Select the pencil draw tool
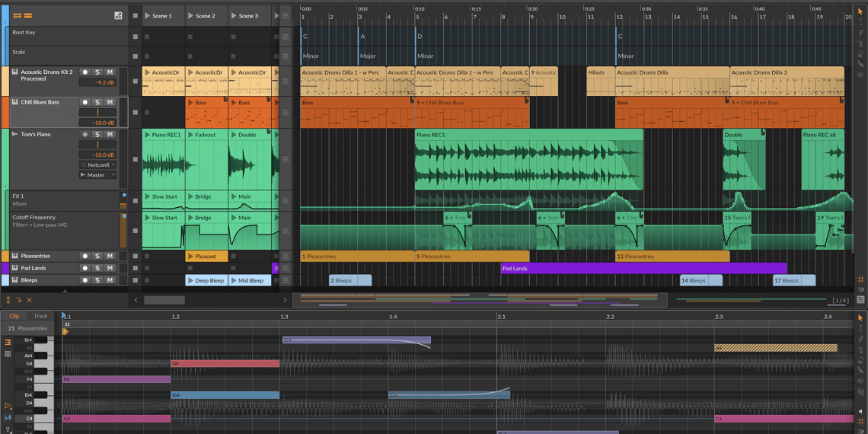Viewport: 868px width, 434px height. [860, 34]
